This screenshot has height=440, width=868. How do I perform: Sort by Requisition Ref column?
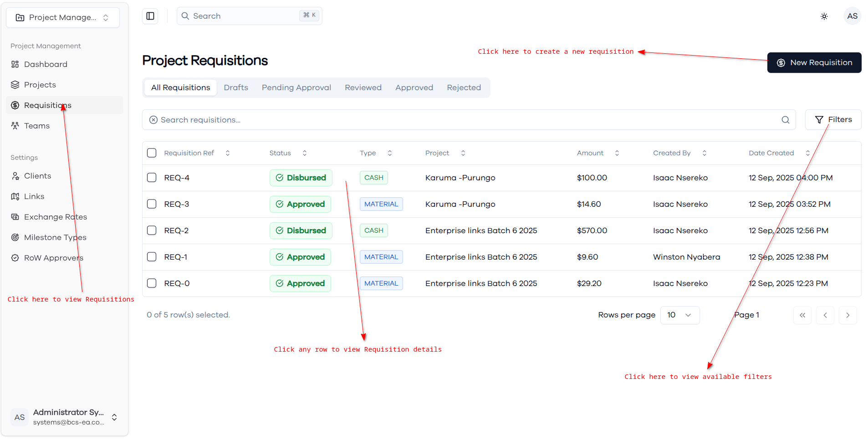(197, 153)
